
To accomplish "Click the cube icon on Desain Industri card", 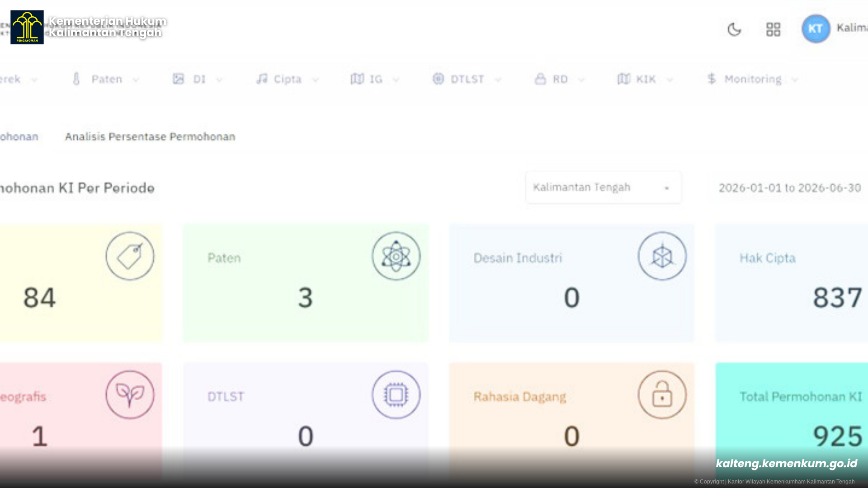I will [662, 256].
